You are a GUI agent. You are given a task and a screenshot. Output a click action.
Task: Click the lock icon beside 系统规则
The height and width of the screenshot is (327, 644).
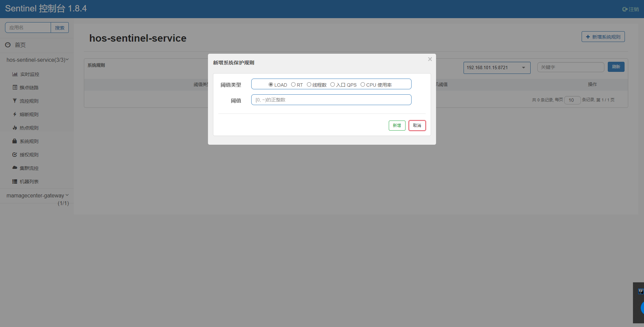pyautogui.click(x=15, y=141)
